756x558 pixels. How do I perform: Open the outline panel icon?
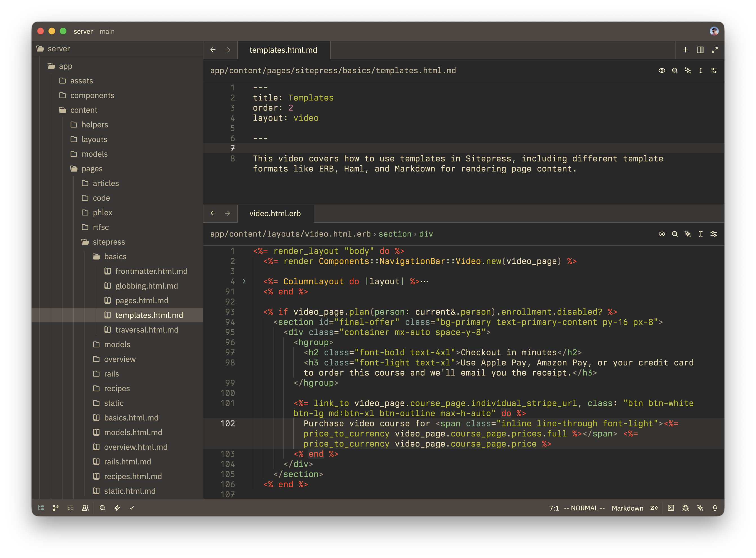[70, 508]
